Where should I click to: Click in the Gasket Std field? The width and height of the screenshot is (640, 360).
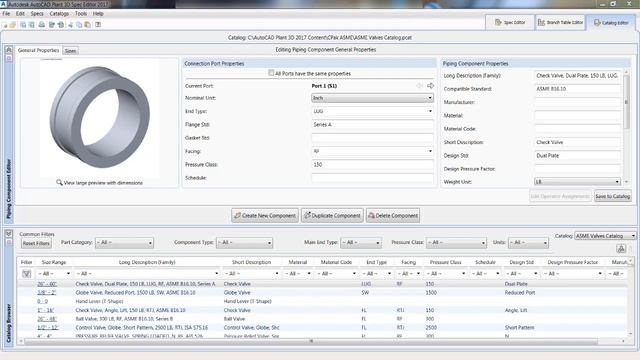click(x=372, y=138)
